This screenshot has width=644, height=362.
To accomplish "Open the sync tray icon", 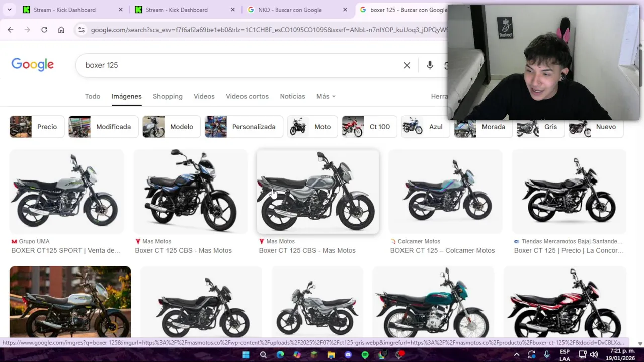I will [x=532, y=355].
